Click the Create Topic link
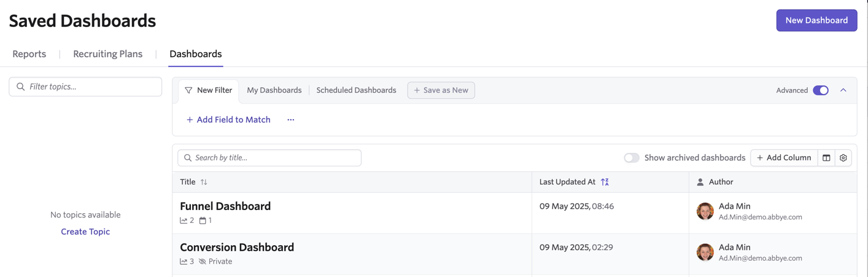 [x=85, y=232]
